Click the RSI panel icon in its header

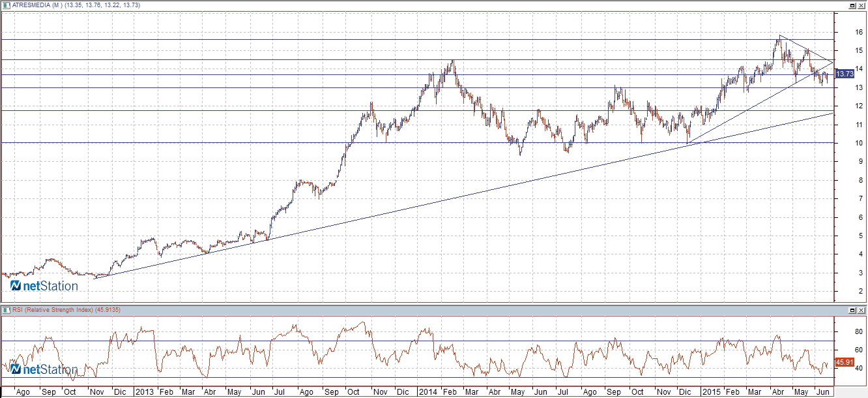pos(6,309)
